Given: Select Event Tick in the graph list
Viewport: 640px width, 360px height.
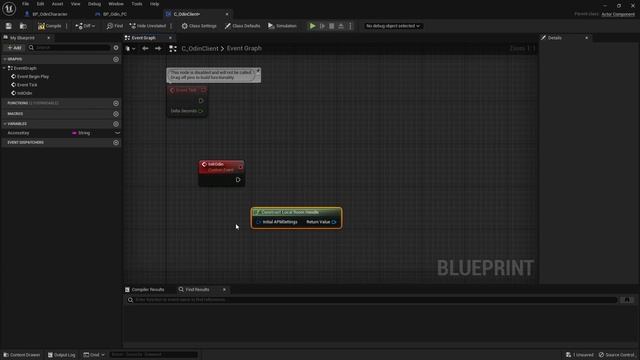Looking at the screenshot, I should [x=27, y=84].
